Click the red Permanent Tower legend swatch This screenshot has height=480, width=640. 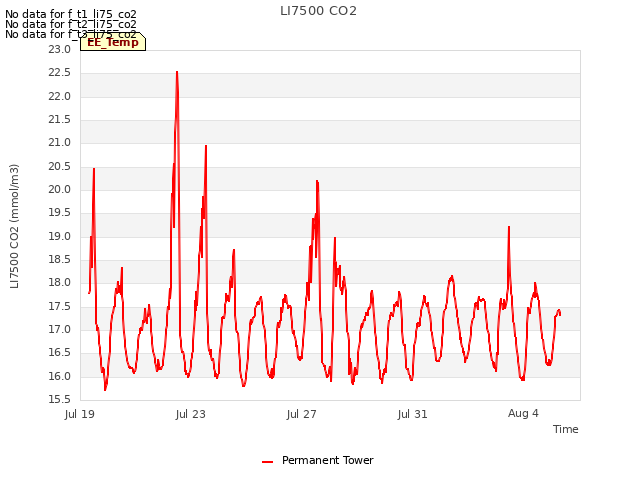[267, 462]
